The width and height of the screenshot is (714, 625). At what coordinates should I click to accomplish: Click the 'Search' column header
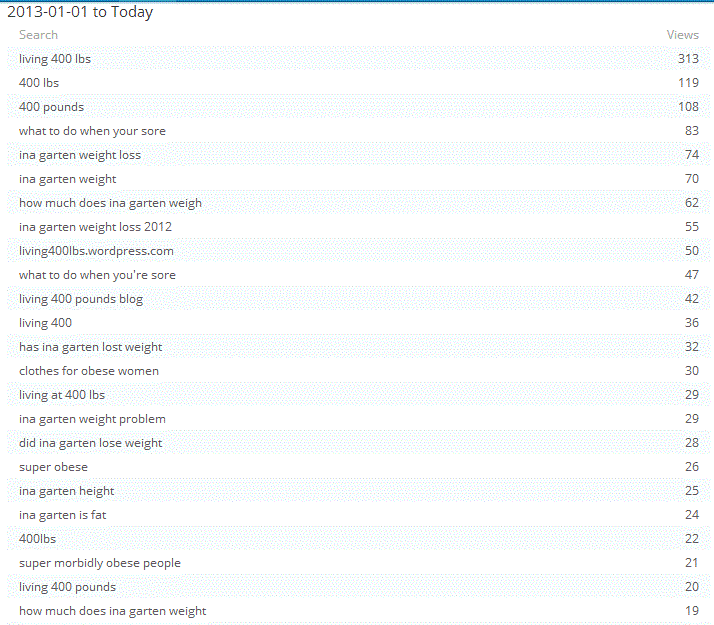(38, 35)
